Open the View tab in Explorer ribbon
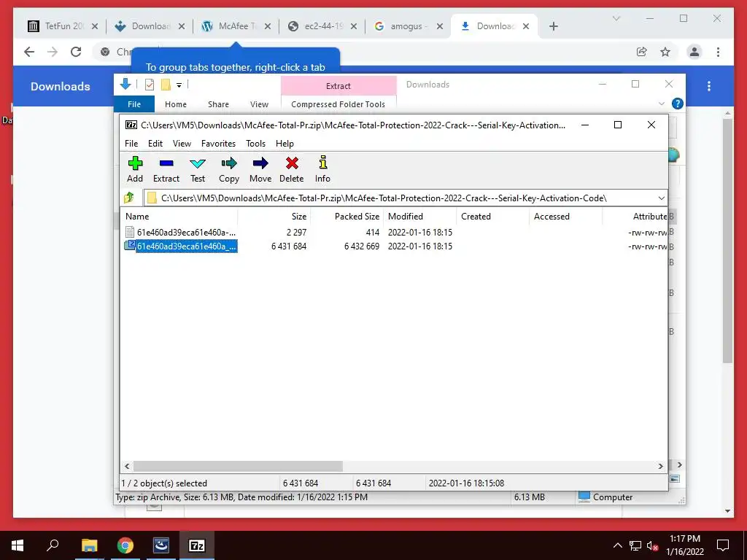Viewport: 747px width, 560px height. coord(259,104)
